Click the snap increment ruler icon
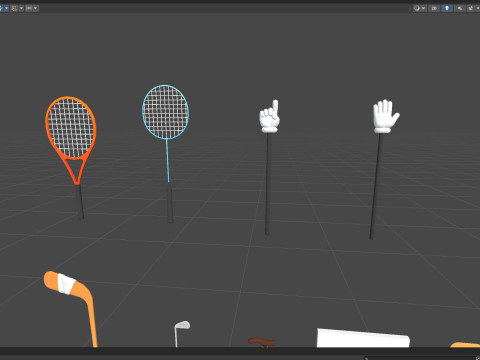The width and height of the screenshot is (480, 360). coord(29,8)
